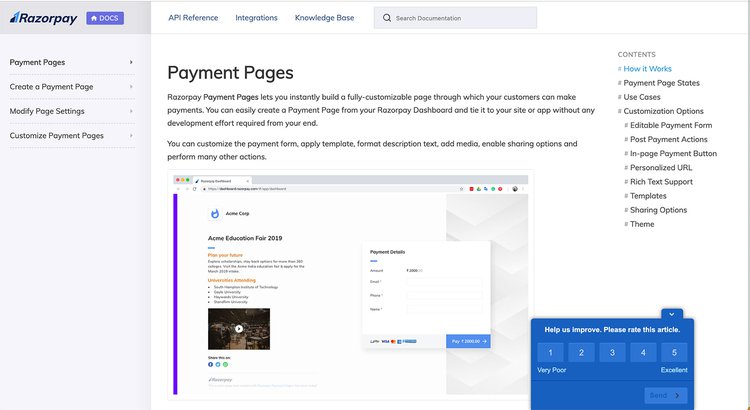Rate the article 2
This screenshot has height=410, width=750.
581,353
